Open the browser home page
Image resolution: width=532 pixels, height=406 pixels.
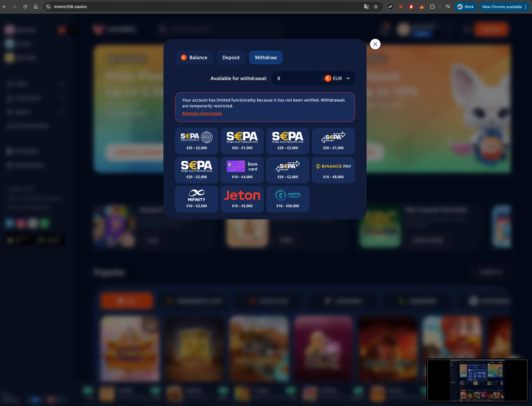pos(36,7)
